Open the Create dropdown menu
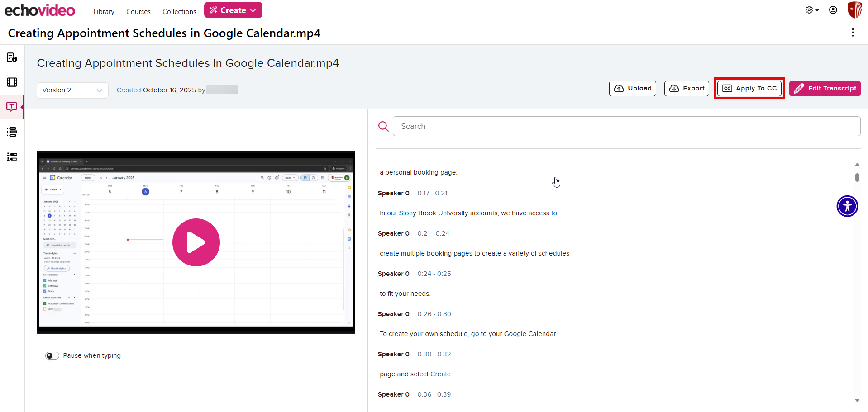The image size is (868, 412). [233, 10]
